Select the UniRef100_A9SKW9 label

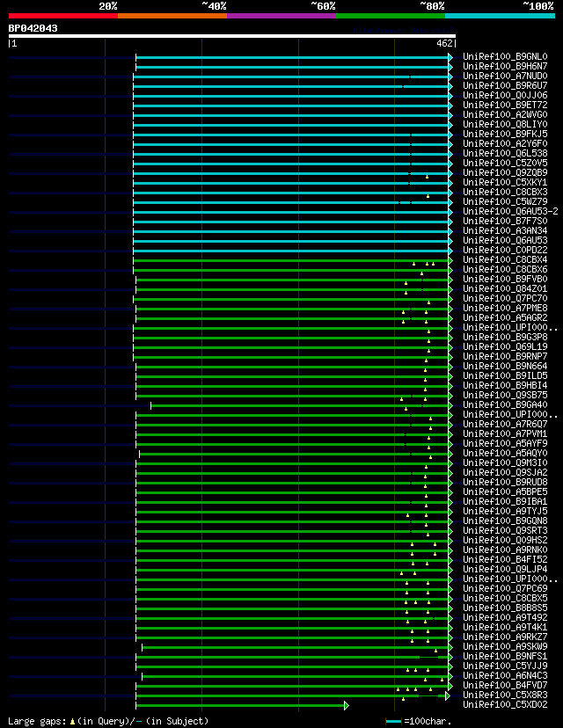point(505,647)
